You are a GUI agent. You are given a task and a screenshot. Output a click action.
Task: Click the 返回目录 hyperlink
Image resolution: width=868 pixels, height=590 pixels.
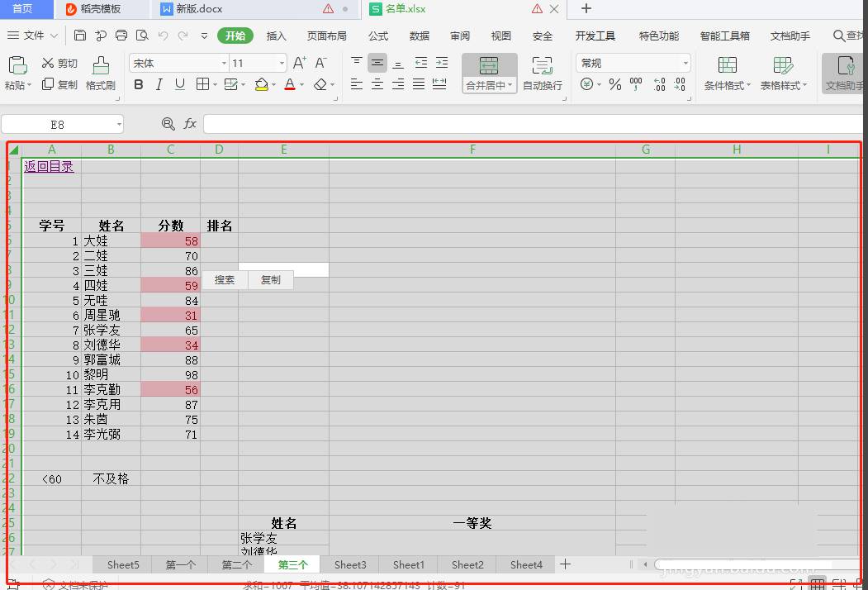pos(49,166)
